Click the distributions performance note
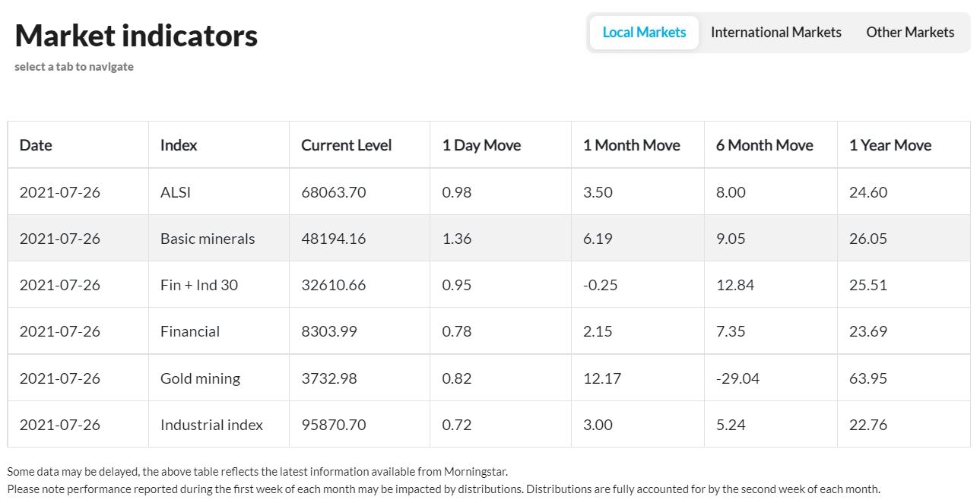Screen dimensions: 980x503 pos(443,489)
